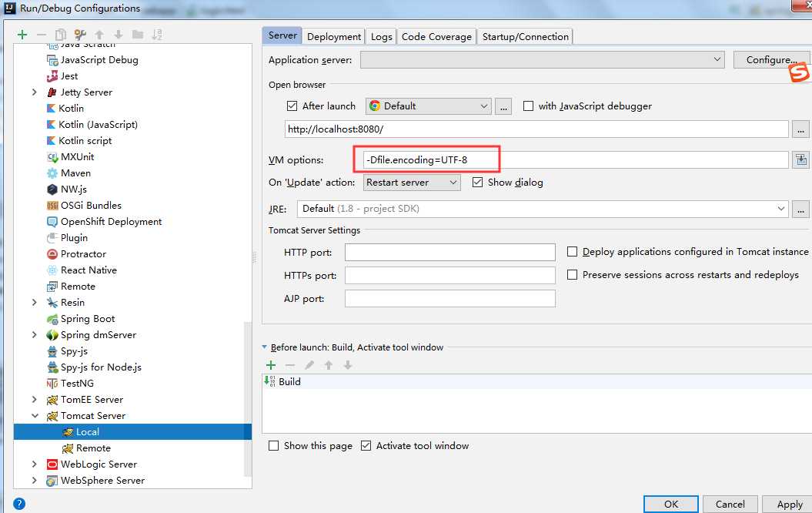Viewport: 812px width, 513px height.
Task: Toggle After launch checkbox
Action: click(292, 106)
